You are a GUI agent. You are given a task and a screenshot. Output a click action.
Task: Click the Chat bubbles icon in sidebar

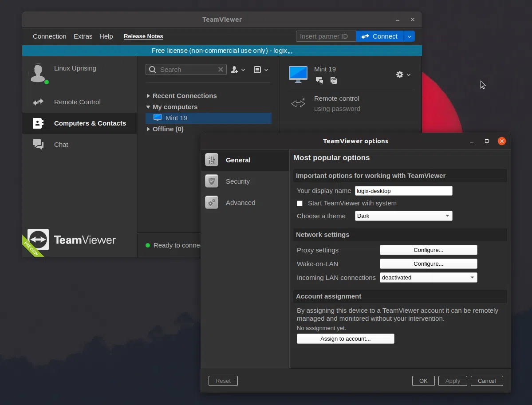(x=38, y=145)
